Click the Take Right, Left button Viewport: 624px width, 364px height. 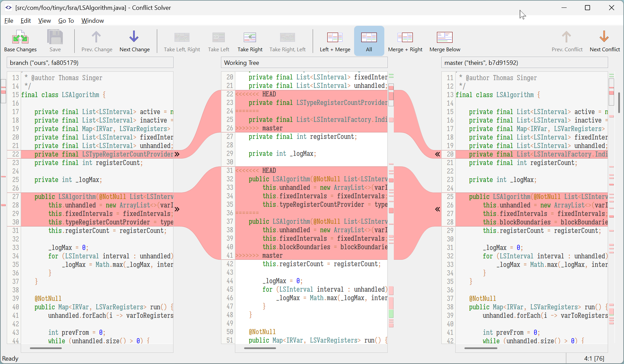(288, 40)
